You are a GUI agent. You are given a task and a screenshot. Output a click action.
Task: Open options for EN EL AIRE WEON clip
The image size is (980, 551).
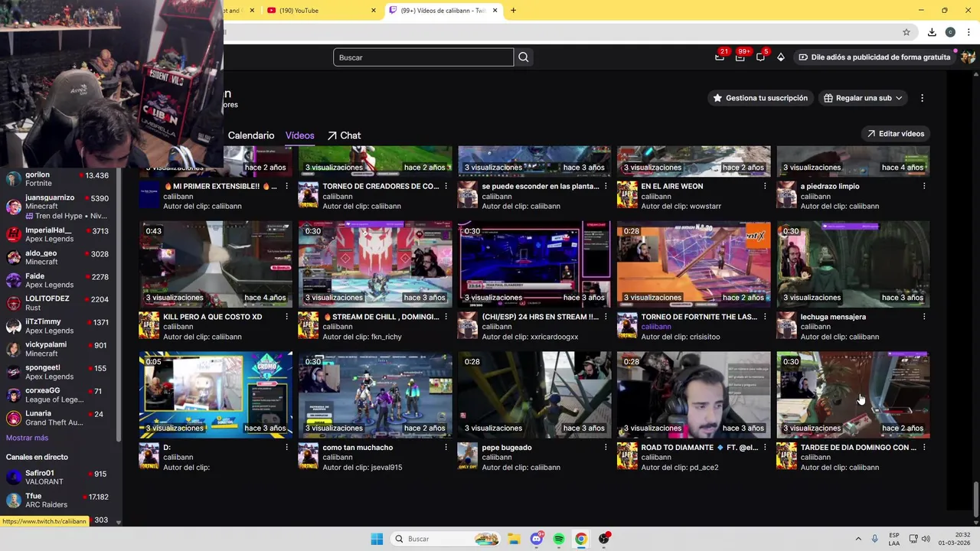pyautogui.click(x=765, y=186)
